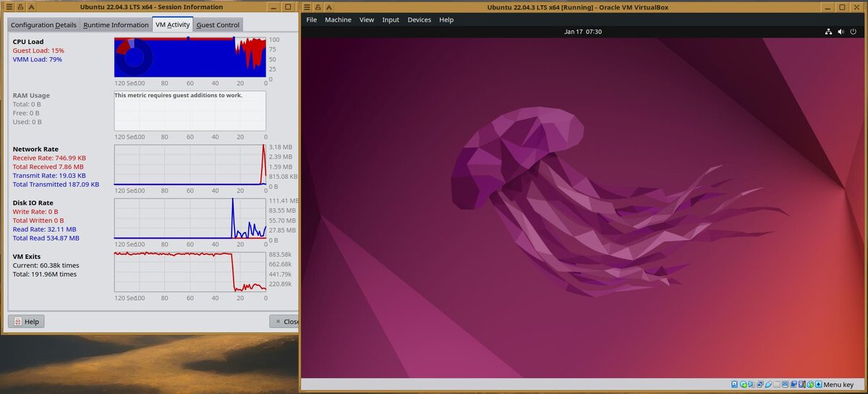Image resolution: width=868 pixels, height=394 pixels.
Task: Toggle the keyboard capture arrow icon
Action: [x=819, y=385]
